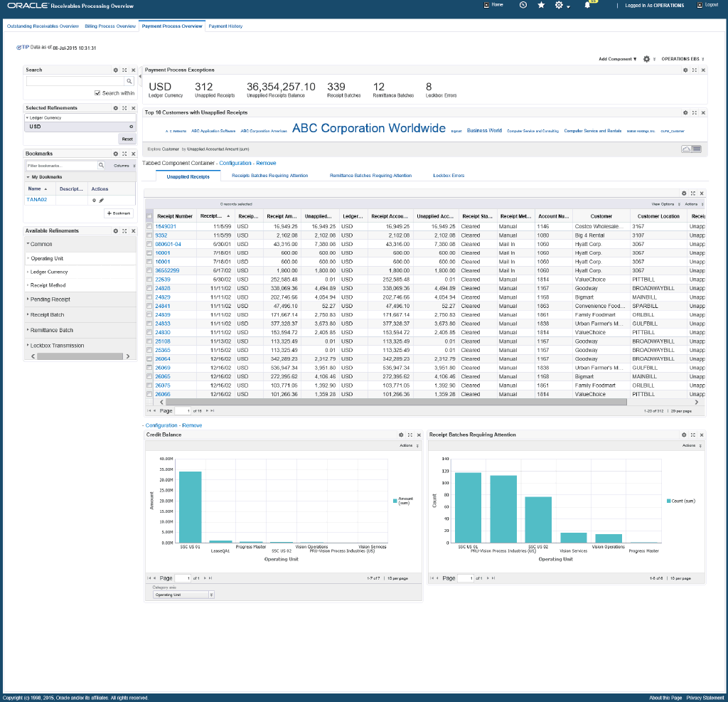728x702 pixels.
Task: Click the horizontal scrollbar of receipts table
Action: click(396, 402)
